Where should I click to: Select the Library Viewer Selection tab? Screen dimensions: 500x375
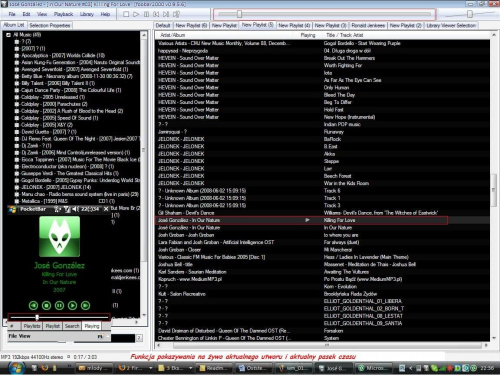(451, 26)
